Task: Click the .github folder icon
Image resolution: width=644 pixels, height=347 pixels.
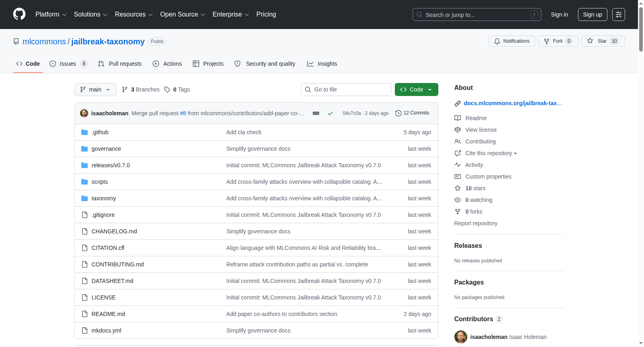Action: coord(85,132)
